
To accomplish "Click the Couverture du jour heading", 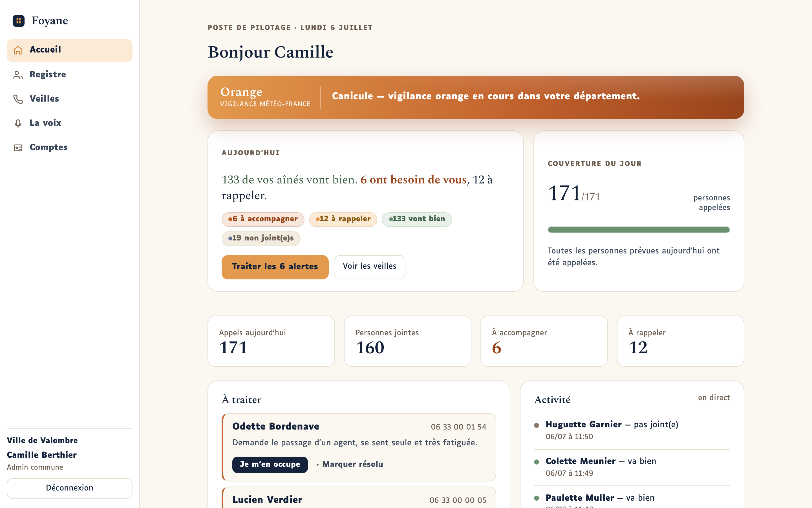I will click(595, 164).
